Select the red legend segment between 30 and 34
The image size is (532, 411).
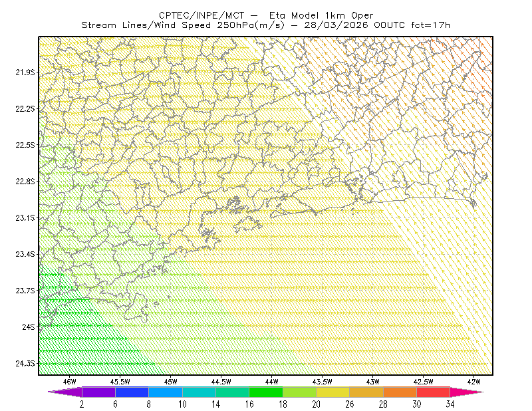pos(434,392)
